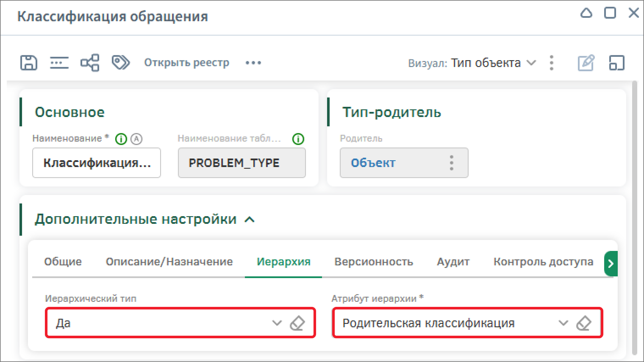Click the pin window triangle icon
Screen dimensions: 644x362
click(x=586, y=13)
